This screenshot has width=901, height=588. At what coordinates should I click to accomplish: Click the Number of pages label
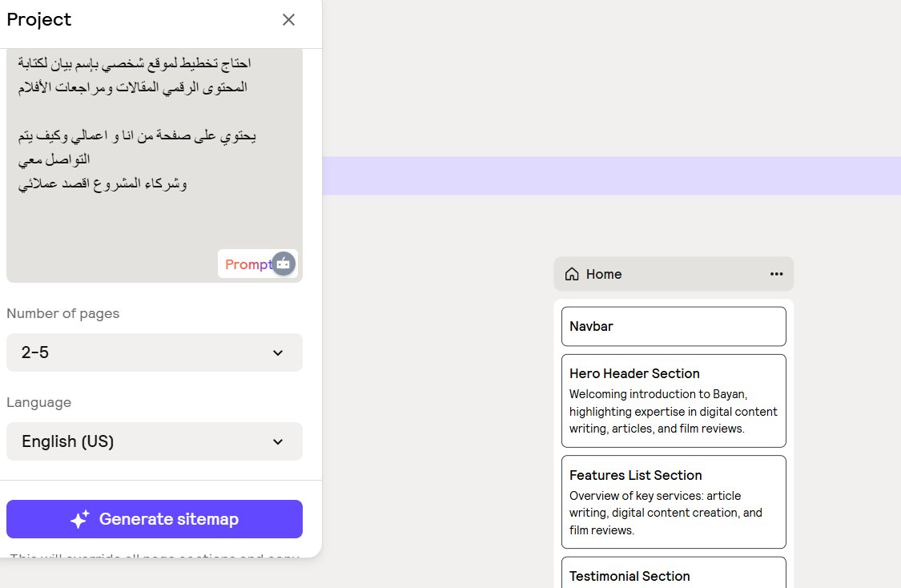63,313
